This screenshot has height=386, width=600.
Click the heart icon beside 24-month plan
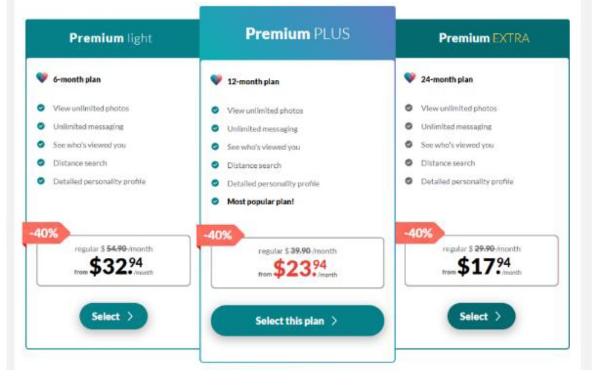[x=410, y=78]
